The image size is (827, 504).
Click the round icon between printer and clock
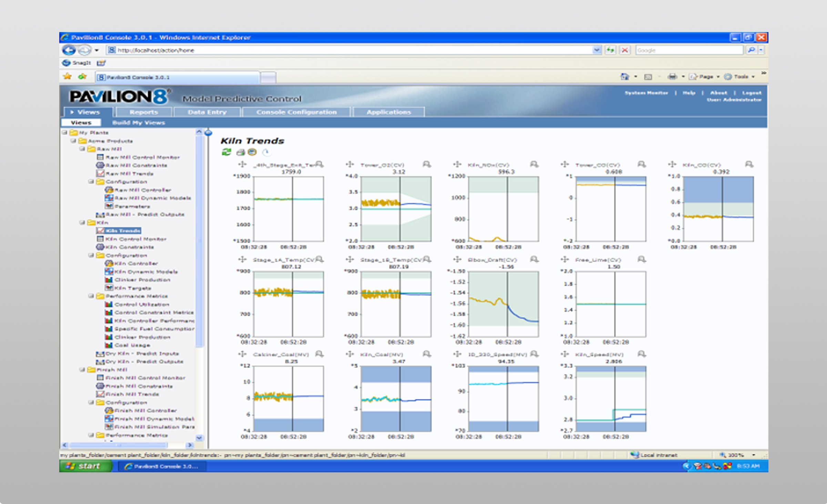click(252, 152)
